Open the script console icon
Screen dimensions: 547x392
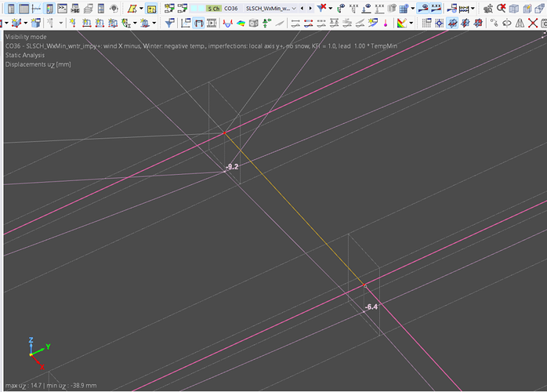[62, 8]
